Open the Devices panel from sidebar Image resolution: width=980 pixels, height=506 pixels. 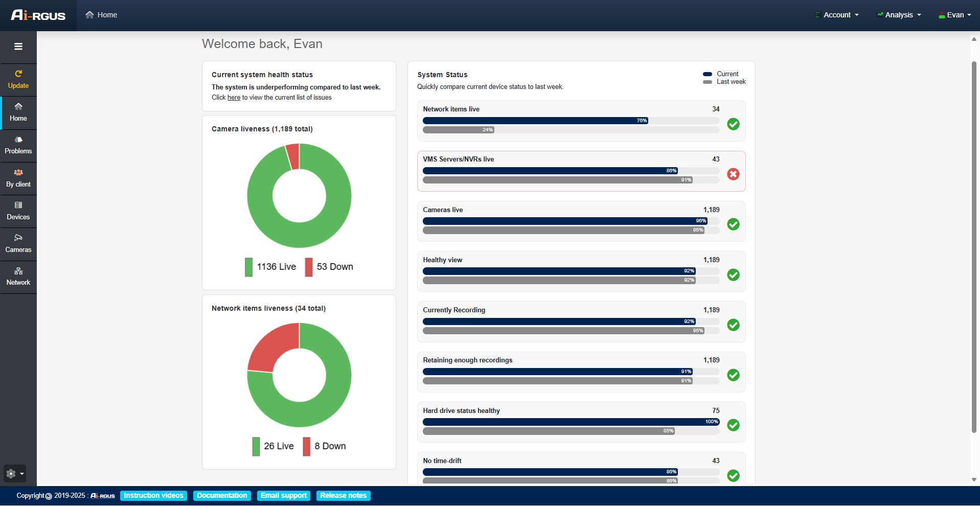click(18, 211)
